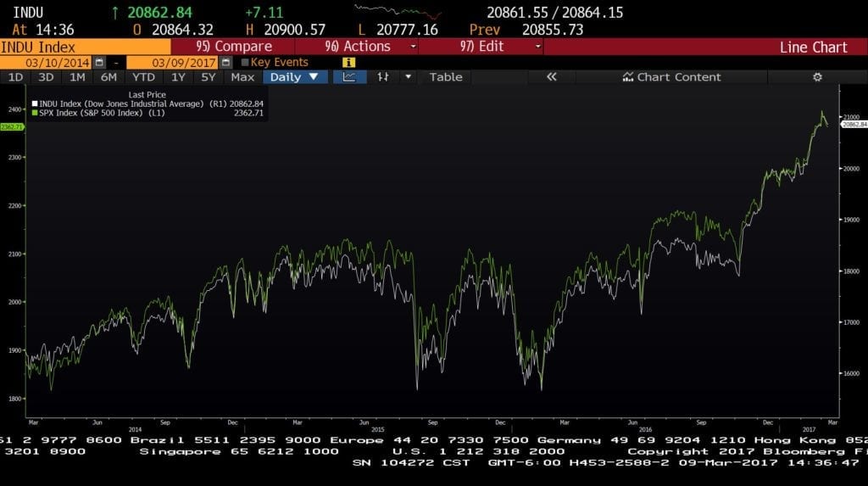Select the 6M range tab

coord(108,77)
